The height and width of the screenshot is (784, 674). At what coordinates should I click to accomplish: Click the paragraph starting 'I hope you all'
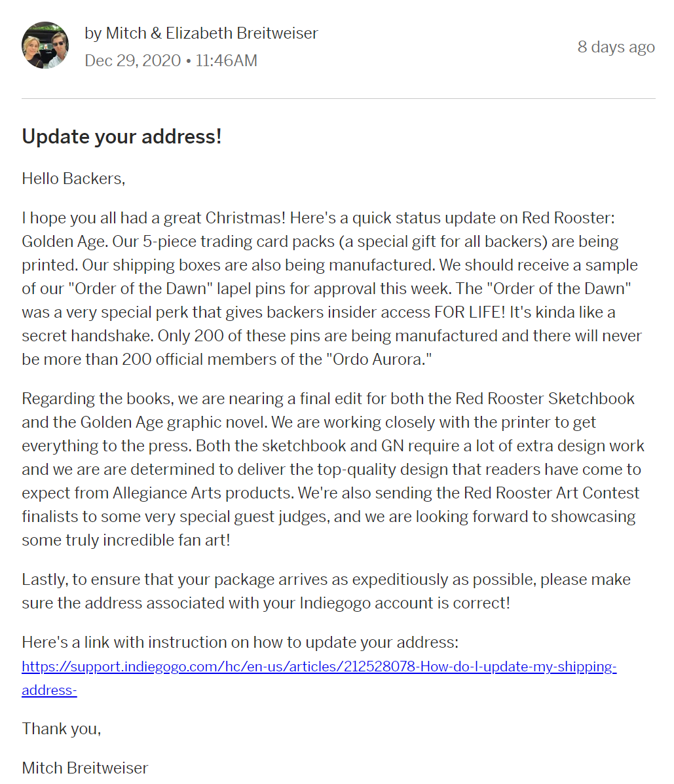[x=331, y=288]
